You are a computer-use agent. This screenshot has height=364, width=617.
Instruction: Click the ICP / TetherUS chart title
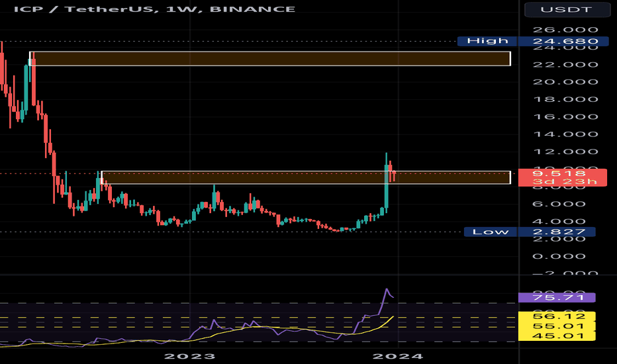[x=154, y=9]
